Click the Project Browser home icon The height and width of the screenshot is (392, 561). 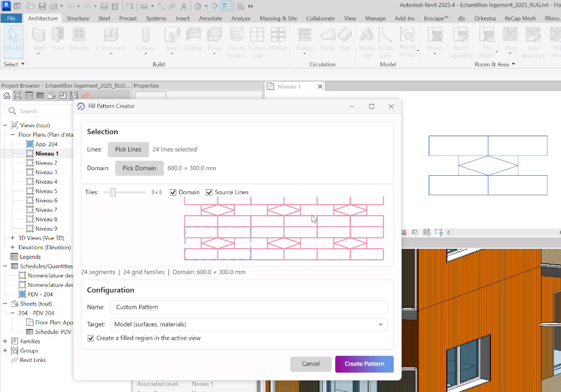point(7,96)
